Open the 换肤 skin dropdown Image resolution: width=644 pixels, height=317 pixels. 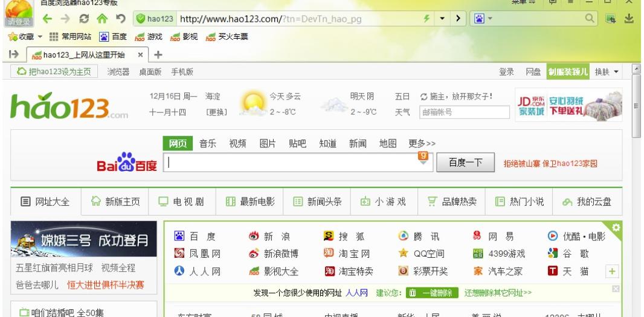606,72
